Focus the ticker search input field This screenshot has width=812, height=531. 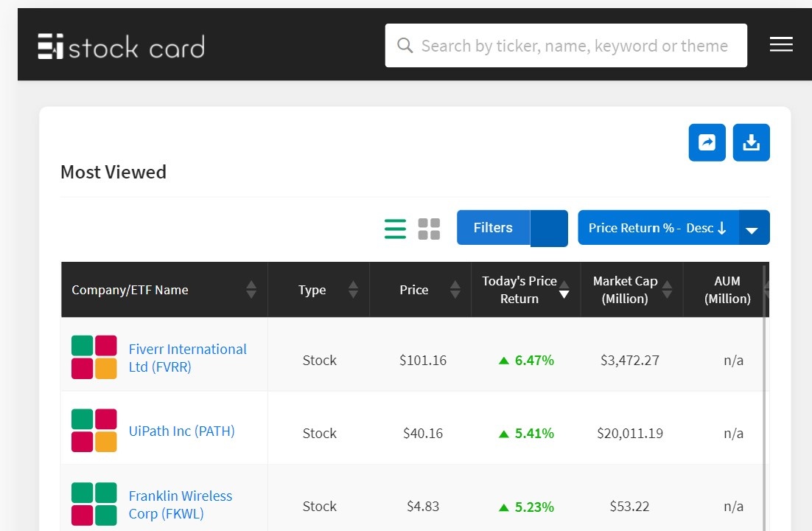click(575, 46)
